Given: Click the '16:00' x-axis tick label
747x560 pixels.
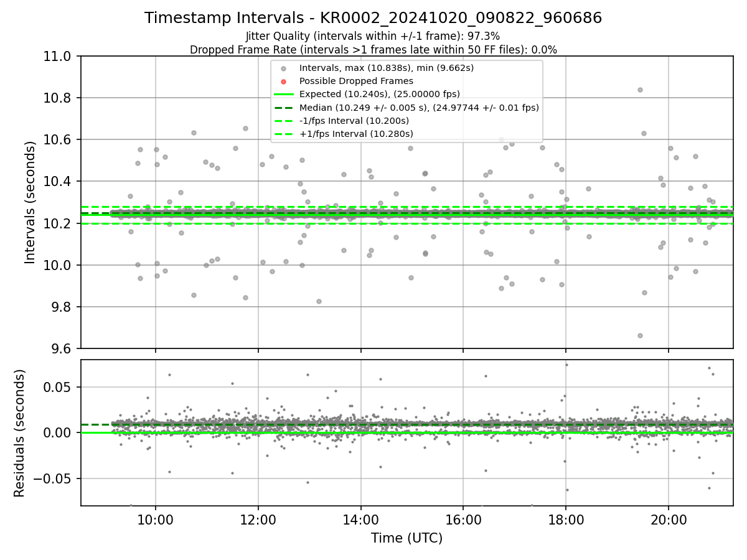Looking at the screenshot, I should [463, 521].
